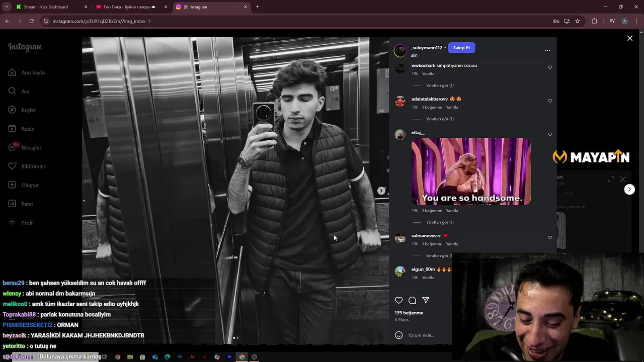Reload the current page
644x362 pixels.
[x=31, y=21]
